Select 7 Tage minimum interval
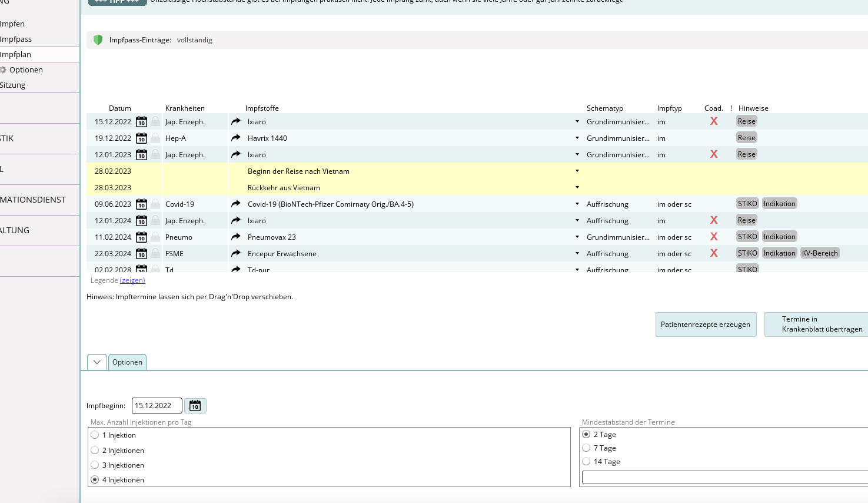 click(x=586, y=448)
